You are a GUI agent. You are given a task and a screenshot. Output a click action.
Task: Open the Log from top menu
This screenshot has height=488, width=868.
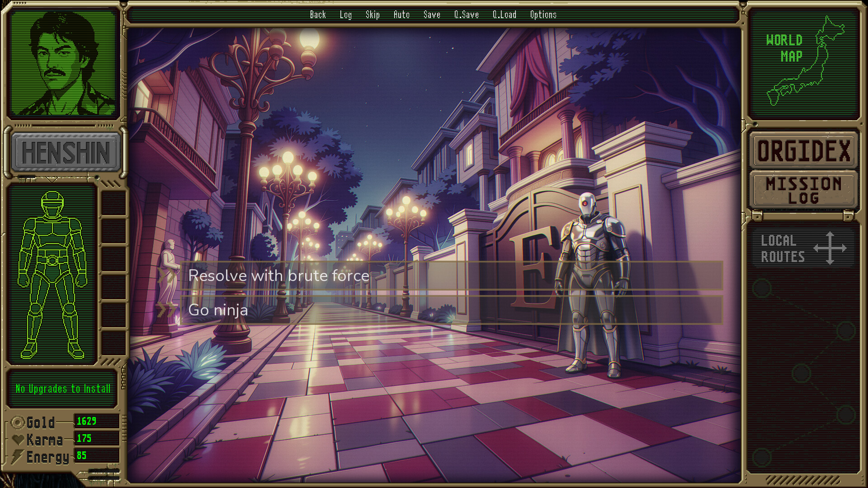(x=346, y=15)
